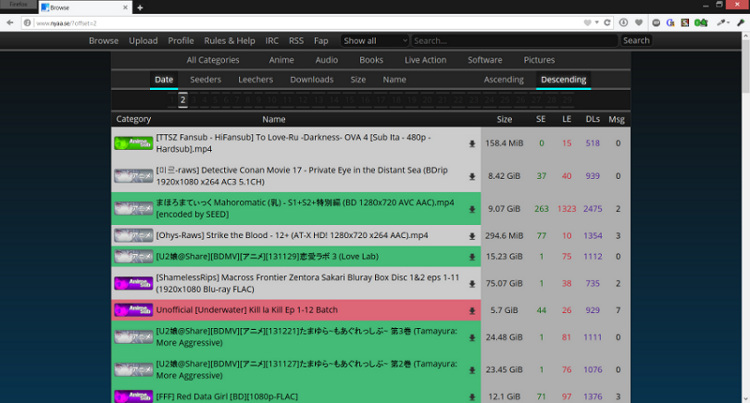Go back using the browser back arrow
This screenshot has height=403, width=750.
coord(10,22)
